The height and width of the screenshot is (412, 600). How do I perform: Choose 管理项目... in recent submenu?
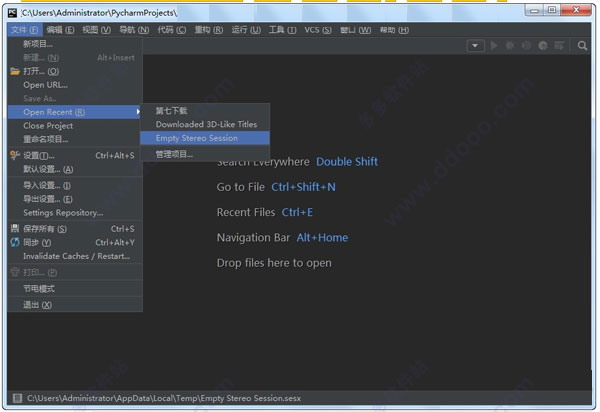[205, 154]
